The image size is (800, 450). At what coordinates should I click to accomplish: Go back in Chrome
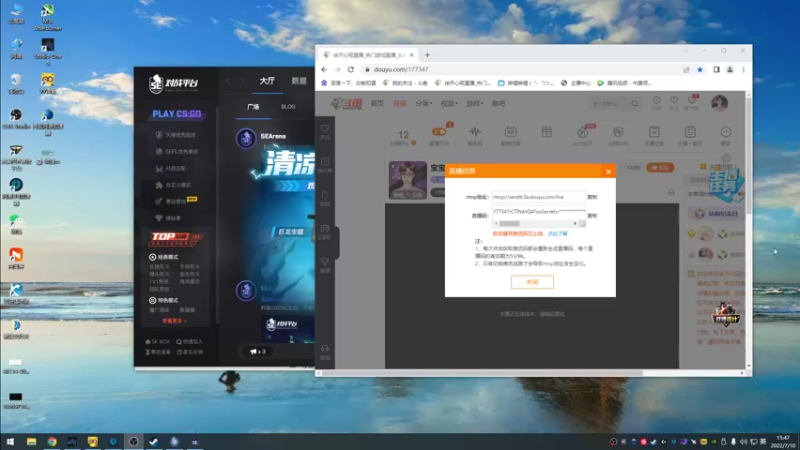tap(324, 69)
